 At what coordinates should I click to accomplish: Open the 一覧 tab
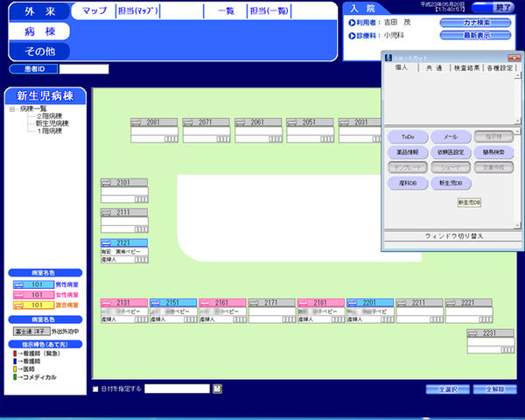pyautogui.click(x=226, y=11)
